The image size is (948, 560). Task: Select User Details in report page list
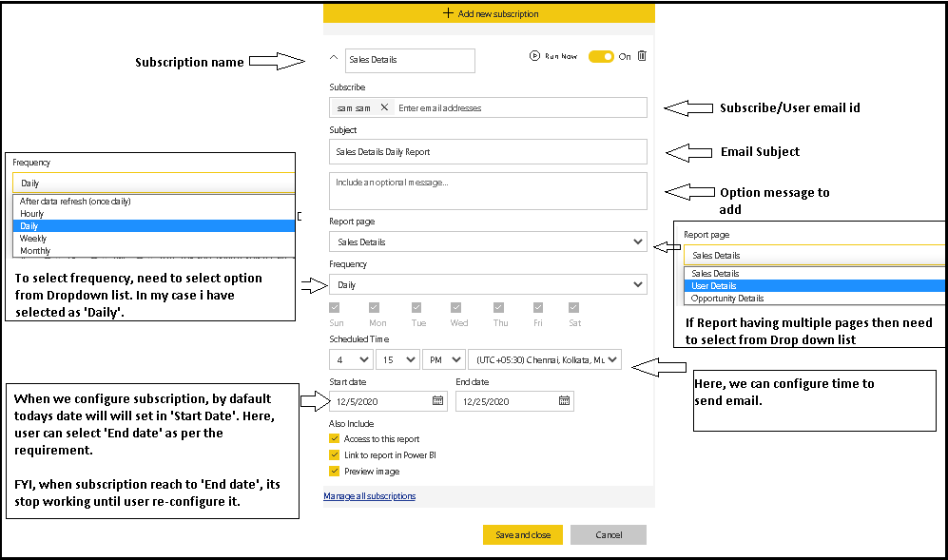(814, 285)
